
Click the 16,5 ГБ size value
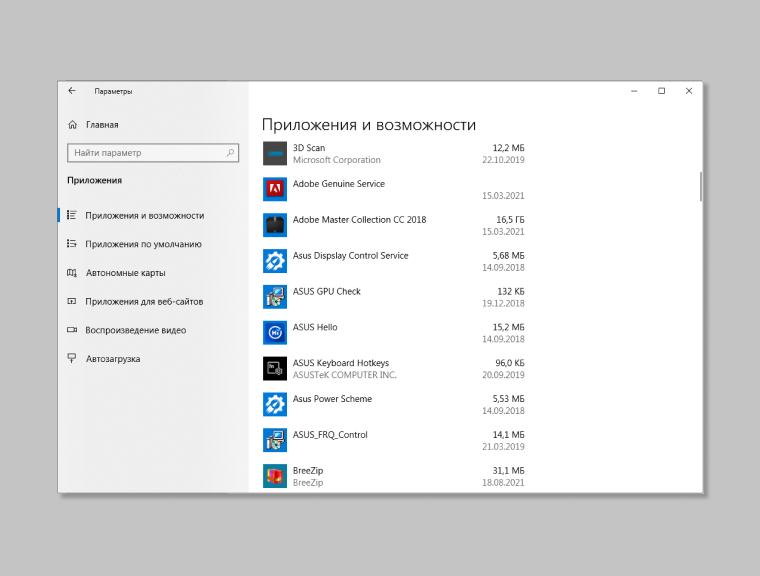coord(510,220)
